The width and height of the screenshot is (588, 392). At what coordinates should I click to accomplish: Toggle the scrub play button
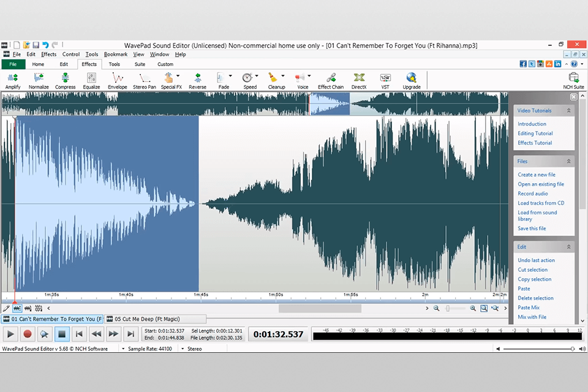pos(45,334)
